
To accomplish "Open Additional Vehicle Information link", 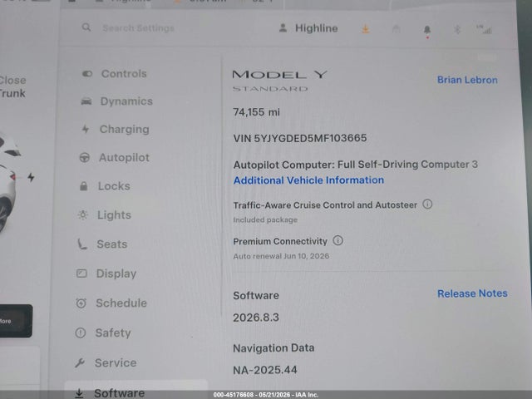I will point(308,180).
